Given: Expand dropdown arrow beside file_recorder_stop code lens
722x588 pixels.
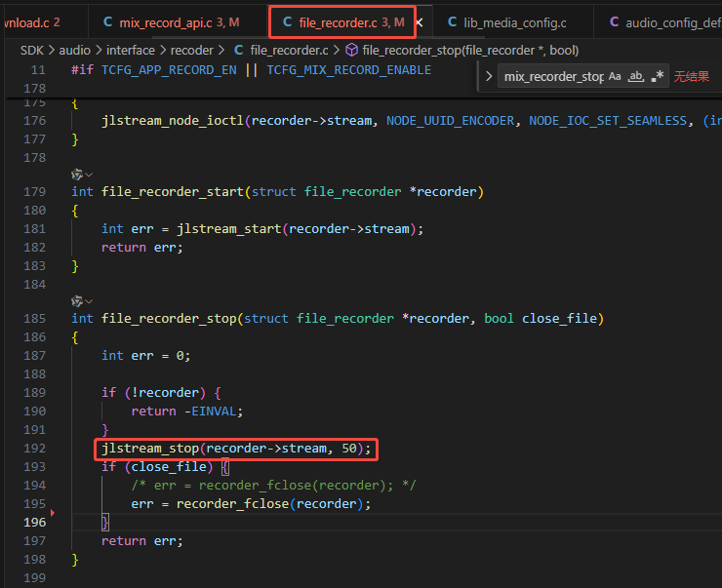Looking at the screenshot, I should 89,302.
